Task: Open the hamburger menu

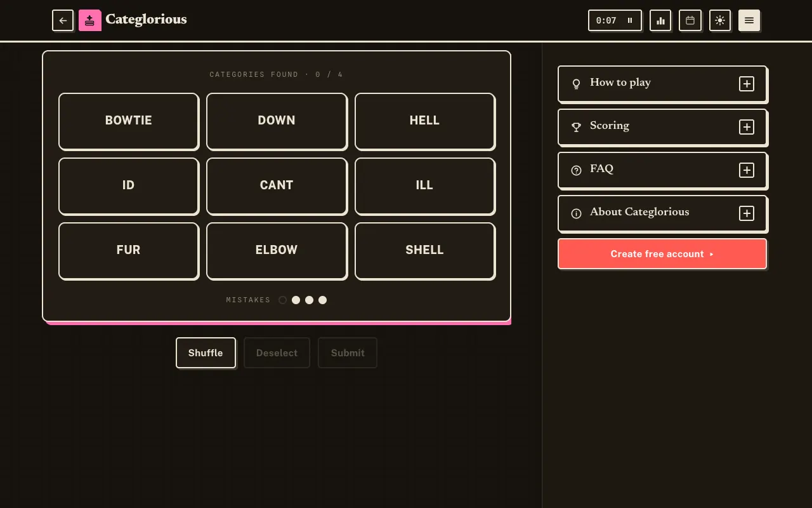Action: tap(749, 20)
